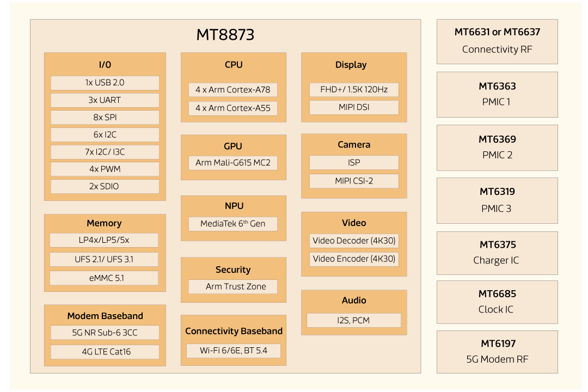
Task: Enable the Wi-Fi 6/6E, BT 5.4 entry
Action: click(233, 351)
